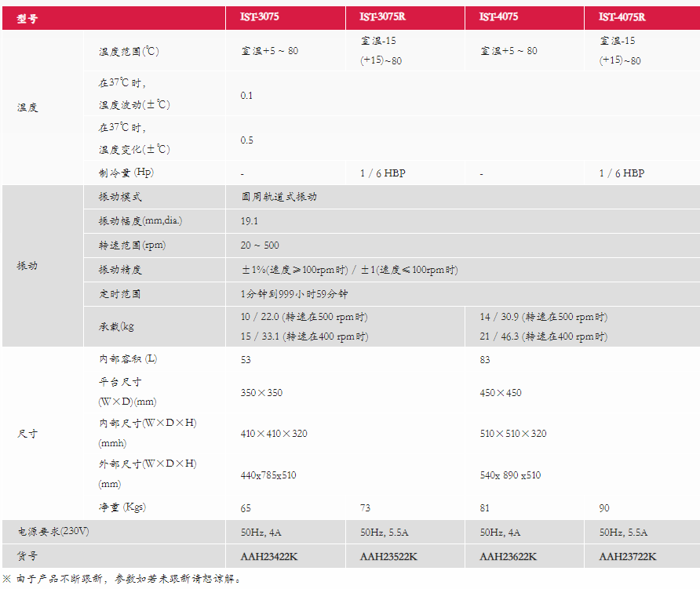Click the 转速范围(rpm) row label
The width and height of the screenshot is (700, 589).
132,245
